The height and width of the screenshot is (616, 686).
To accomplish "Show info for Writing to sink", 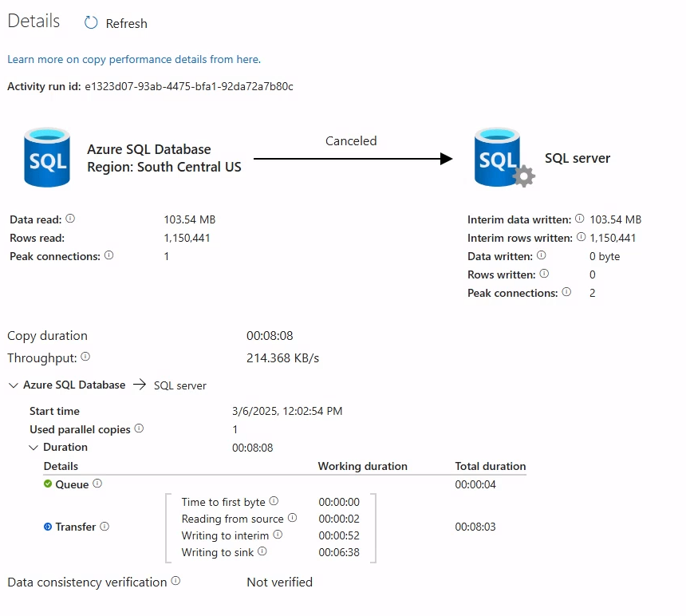I will click(262, 551).
